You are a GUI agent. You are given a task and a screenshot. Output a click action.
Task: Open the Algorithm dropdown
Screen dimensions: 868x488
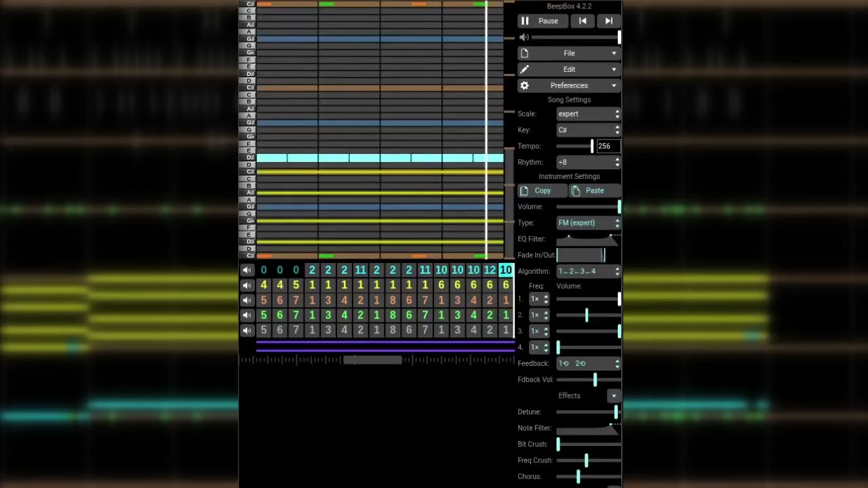[589, 271]
